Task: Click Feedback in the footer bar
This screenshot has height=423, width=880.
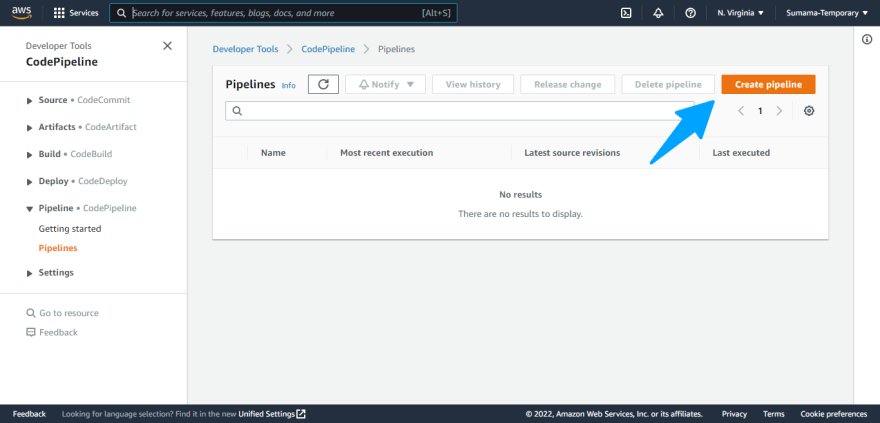Action: 29,414
